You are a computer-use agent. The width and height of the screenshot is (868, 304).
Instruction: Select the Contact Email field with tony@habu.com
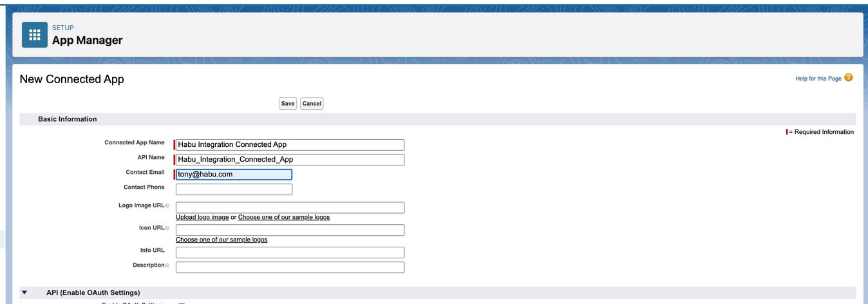pyautogui.click(x=233, y=175)
